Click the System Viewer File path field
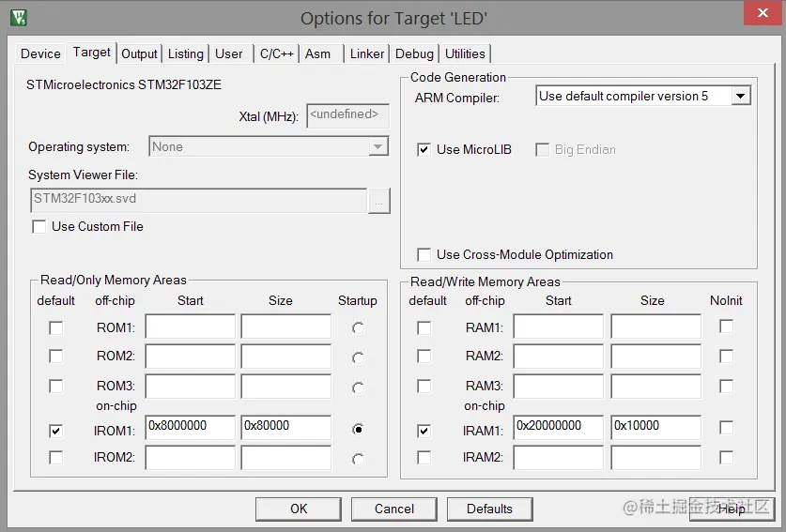The image size is (786, 532). point(198,200)
